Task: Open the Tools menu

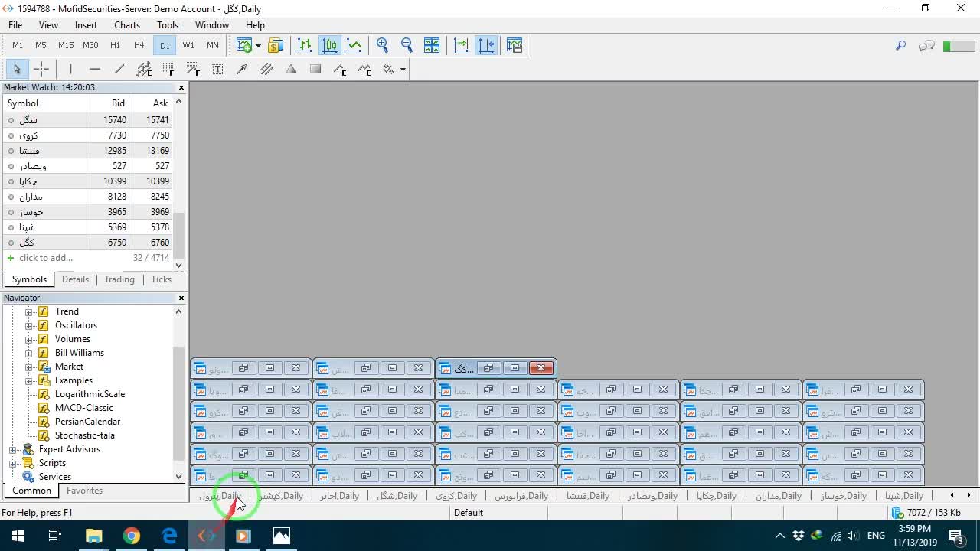Action: tap(168, 25)
